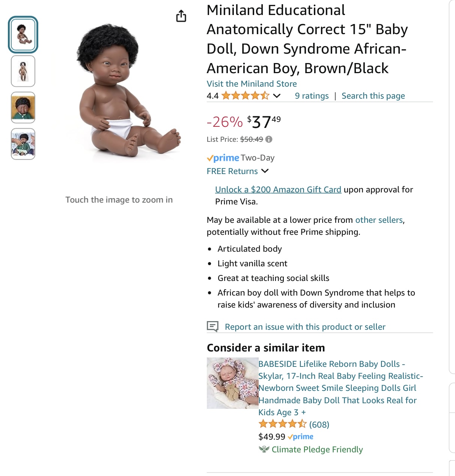This screenshot has height=476, width=455.
Task: Select the first doll thumbnail
Action: pyautogui.click(x=23, y=35)
